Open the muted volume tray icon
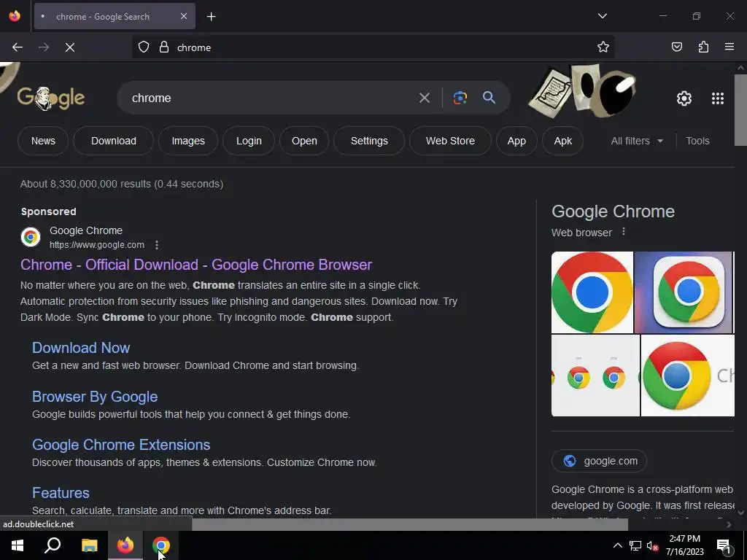Viewport: 747px width, 560px height. 652,545
